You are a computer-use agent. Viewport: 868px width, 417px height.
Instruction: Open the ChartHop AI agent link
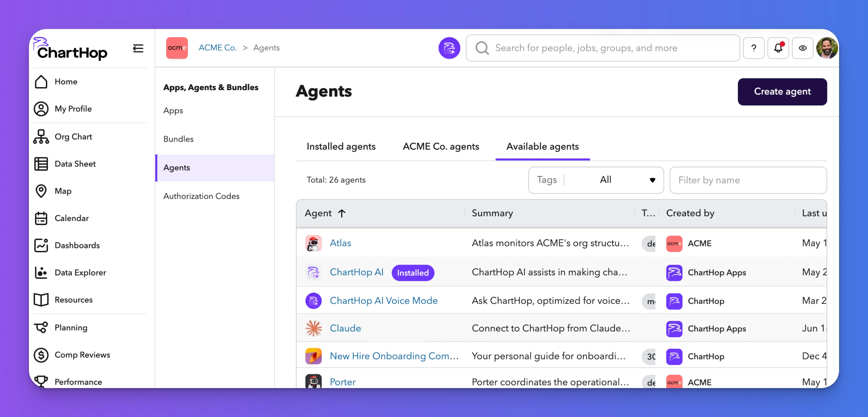356,272
